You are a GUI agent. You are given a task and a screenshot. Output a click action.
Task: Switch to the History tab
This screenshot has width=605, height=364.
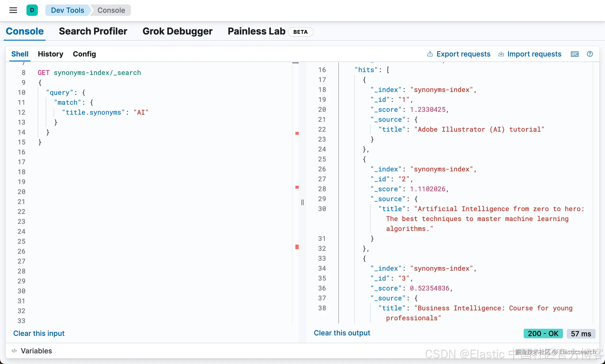[x=51, y=54]
